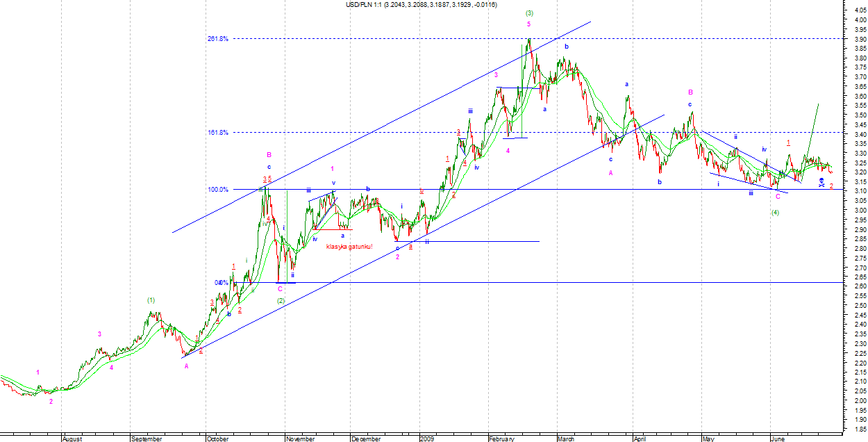Click the November label on time axis
The height and width of the screenshot is (442, 868).
pos(301,439)
